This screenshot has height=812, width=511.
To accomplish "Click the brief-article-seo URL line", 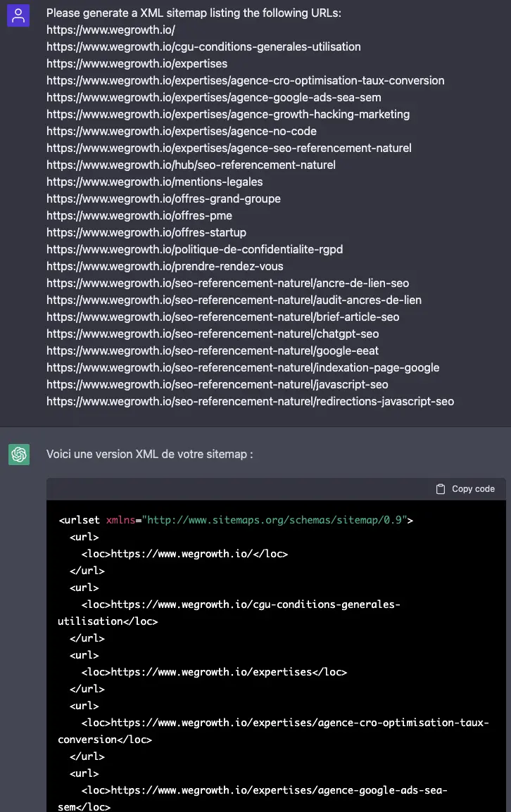I will pos(223,317).
